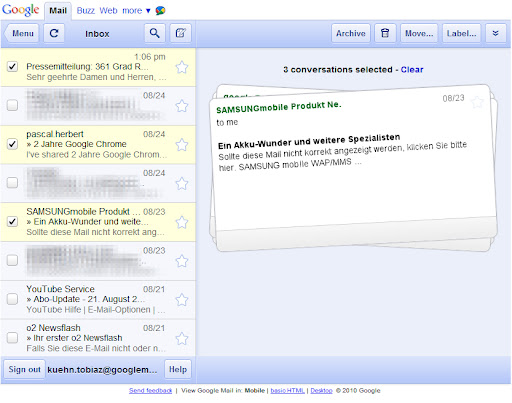Archive the selected conversations
512x403 pixels.
[351, 33]
